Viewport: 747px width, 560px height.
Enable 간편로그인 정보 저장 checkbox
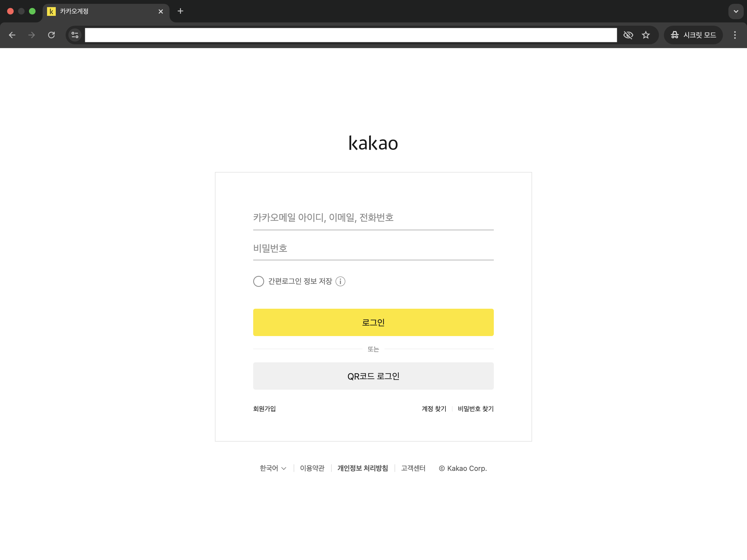[x=259, y=281]
